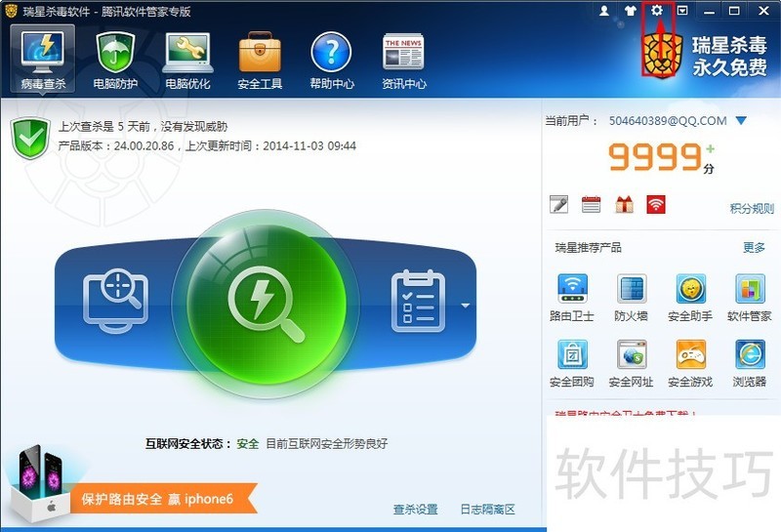Open 安全助手 security assistant

tap(690, 298)
